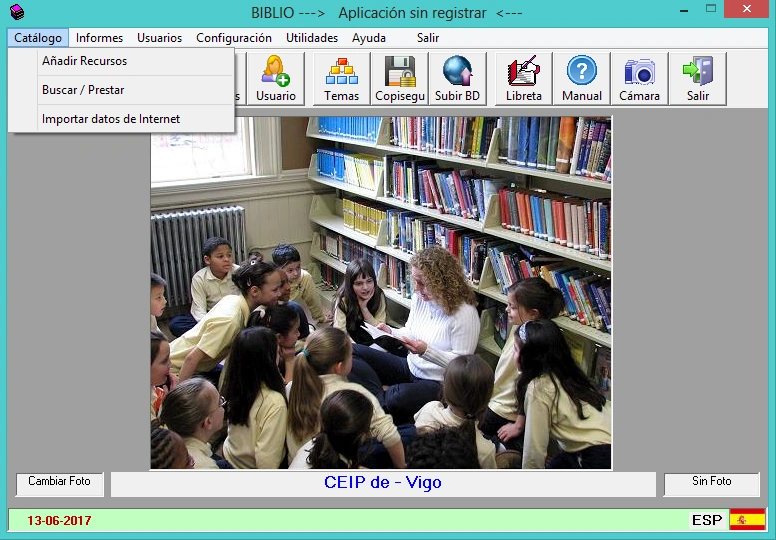Open the Temas hierarchy toolbar icon
Viewport: 776px width, 540px height.
click(341, 79)
